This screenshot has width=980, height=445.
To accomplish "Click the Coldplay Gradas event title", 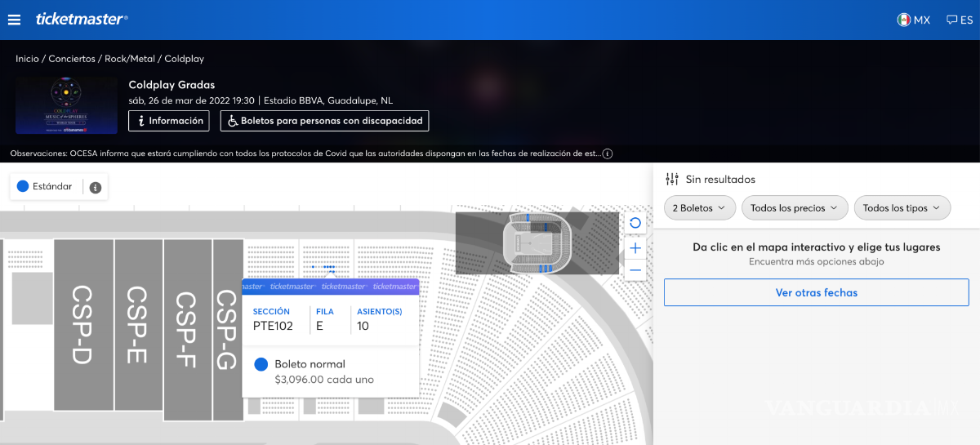I will coord(171,85).
